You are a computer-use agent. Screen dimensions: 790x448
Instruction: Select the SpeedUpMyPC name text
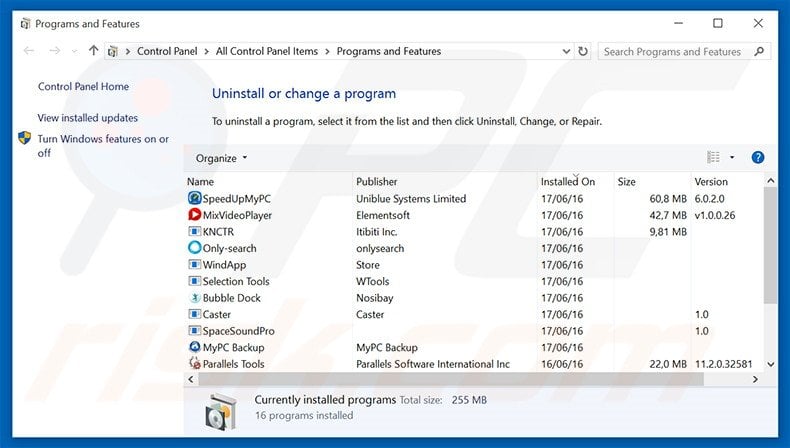pos(237,199)
